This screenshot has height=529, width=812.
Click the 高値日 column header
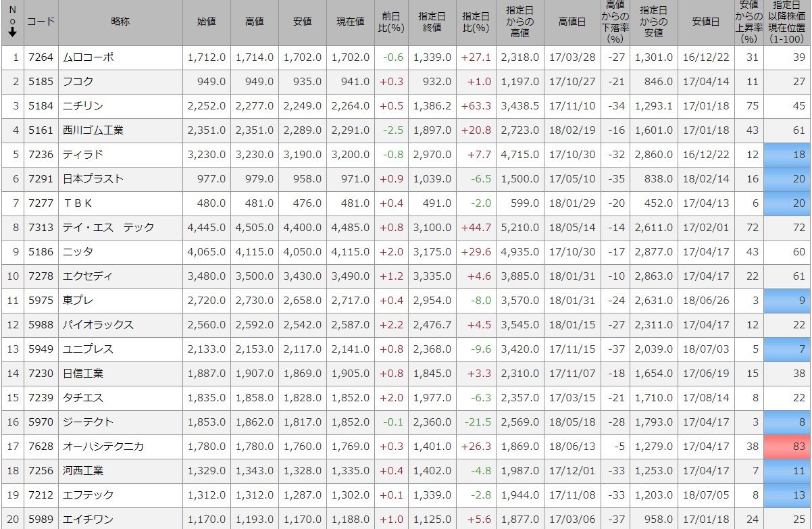coord(572,21)
